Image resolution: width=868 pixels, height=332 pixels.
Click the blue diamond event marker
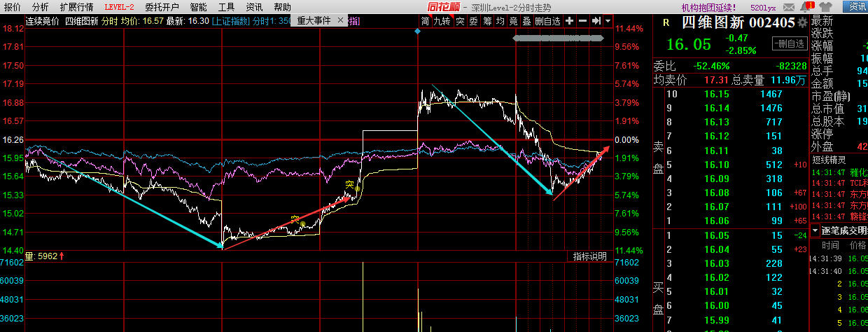click(x=417, y=32)
